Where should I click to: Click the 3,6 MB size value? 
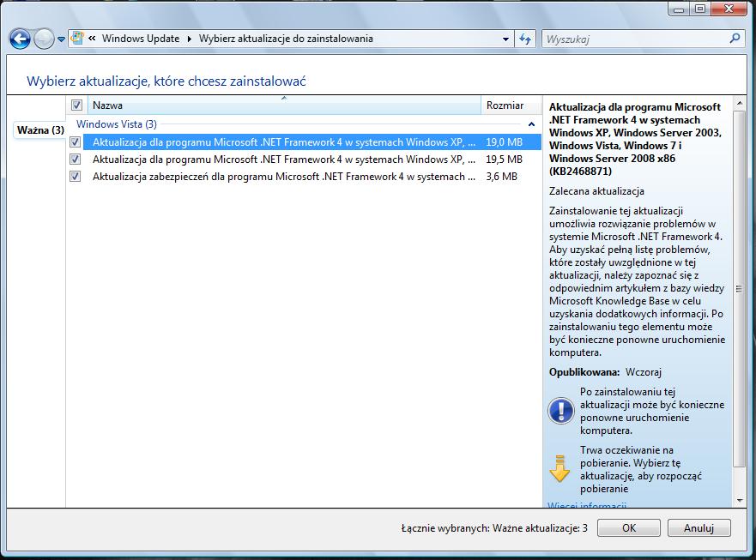coord(501,177)
